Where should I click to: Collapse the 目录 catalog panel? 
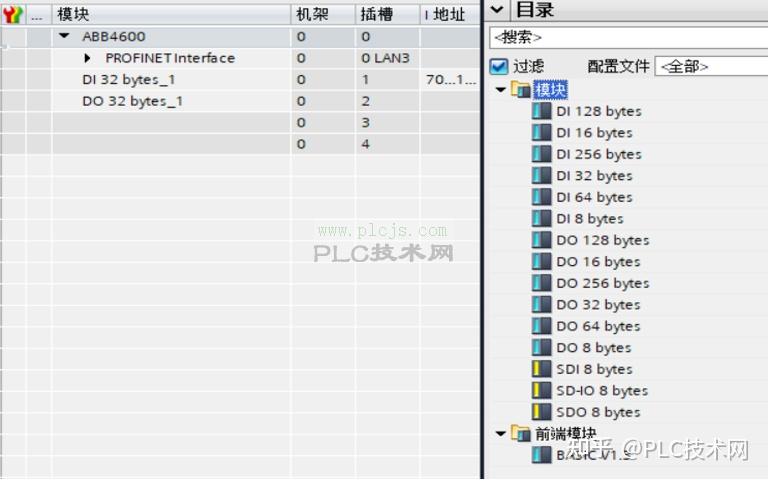pyautogui.click(x=497, y=9)
